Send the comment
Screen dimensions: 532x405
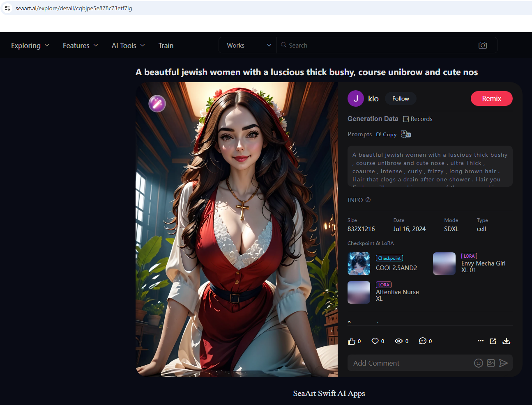[x=504, y=363]
